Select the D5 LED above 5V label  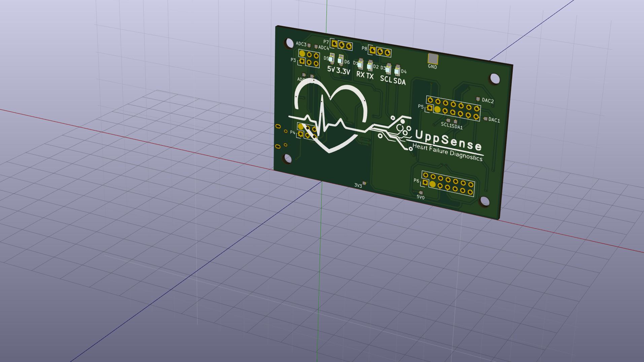(331, 59)
